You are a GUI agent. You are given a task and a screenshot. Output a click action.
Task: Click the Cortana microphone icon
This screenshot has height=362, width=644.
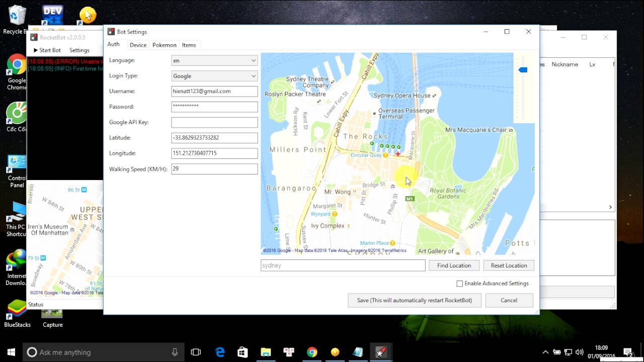(x=175, y=352)
